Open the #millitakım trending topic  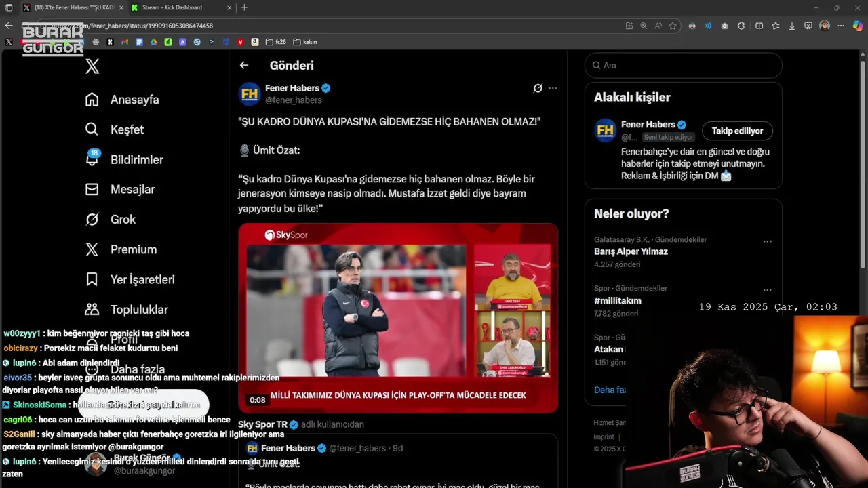coord(618,300)
